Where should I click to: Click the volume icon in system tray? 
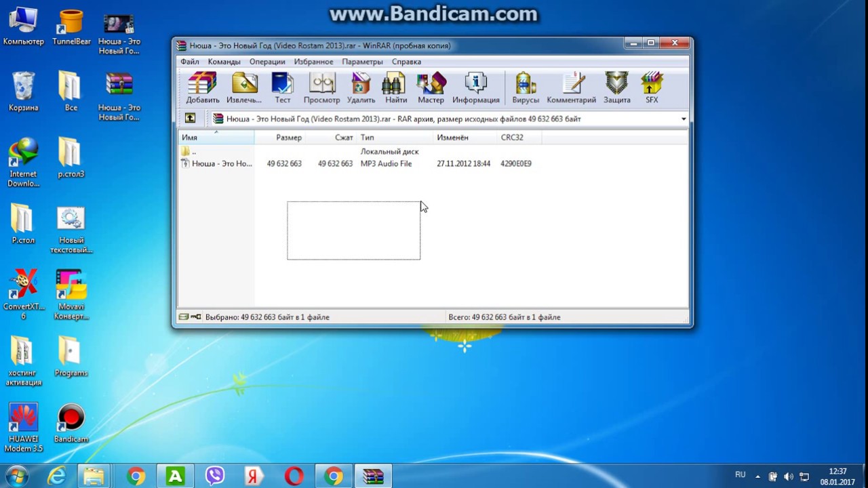tap(789, 476)
